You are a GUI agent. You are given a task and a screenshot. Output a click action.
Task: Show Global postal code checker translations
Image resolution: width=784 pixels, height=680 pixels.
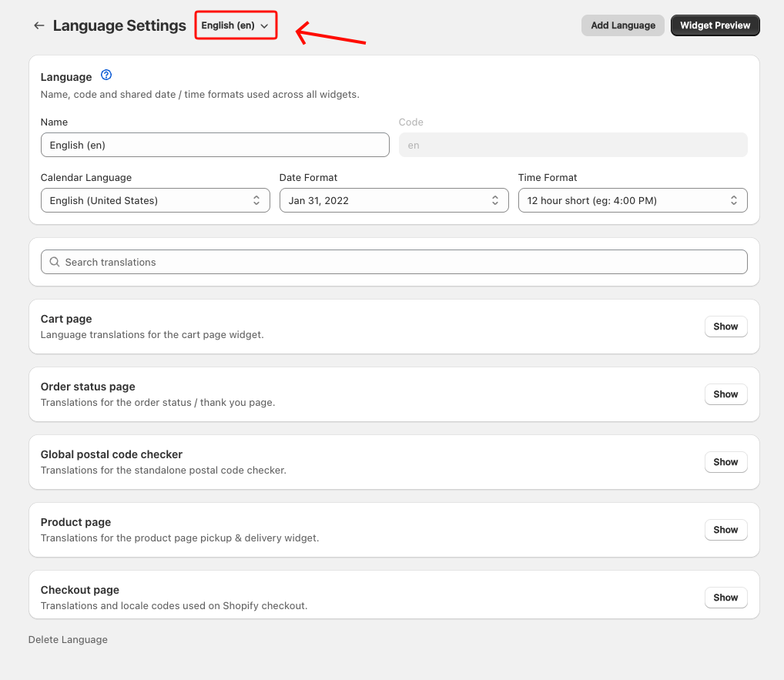(725, 462)
